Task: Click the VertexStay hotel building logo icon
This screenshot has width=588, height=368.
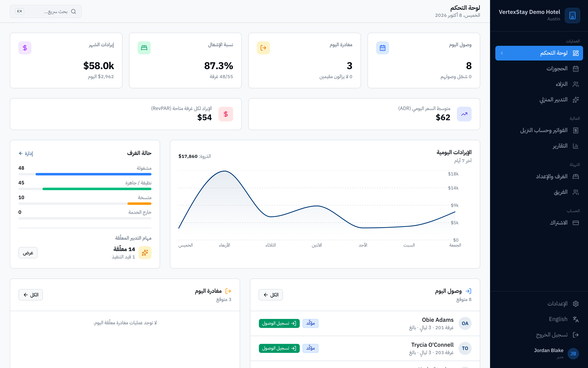Action: [572, 16]
